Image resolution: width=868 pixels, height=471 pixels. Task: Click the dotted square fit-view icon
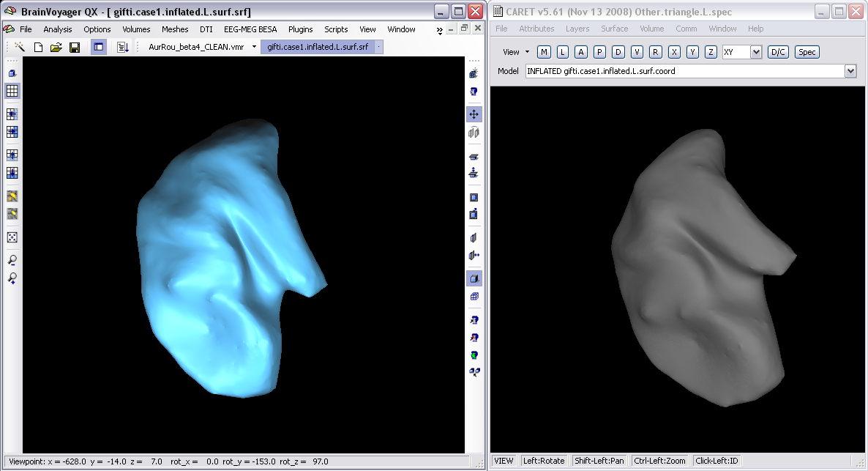pos(12,237)
